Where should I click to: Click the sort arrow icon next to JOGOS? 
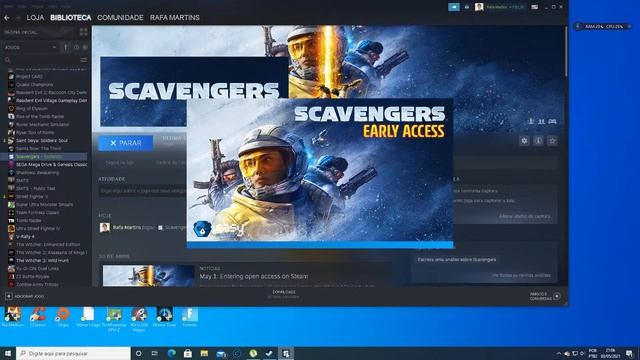66,47
